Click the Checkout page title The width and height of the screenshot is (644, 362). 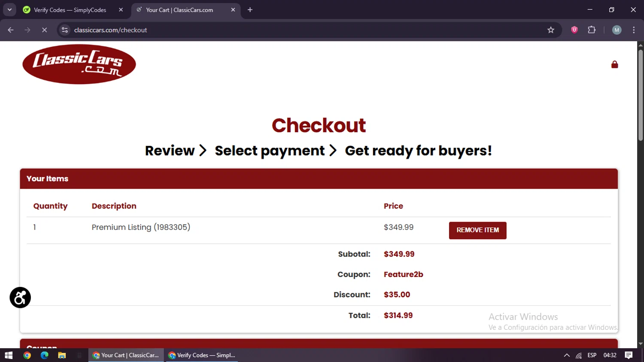point(319,125)
